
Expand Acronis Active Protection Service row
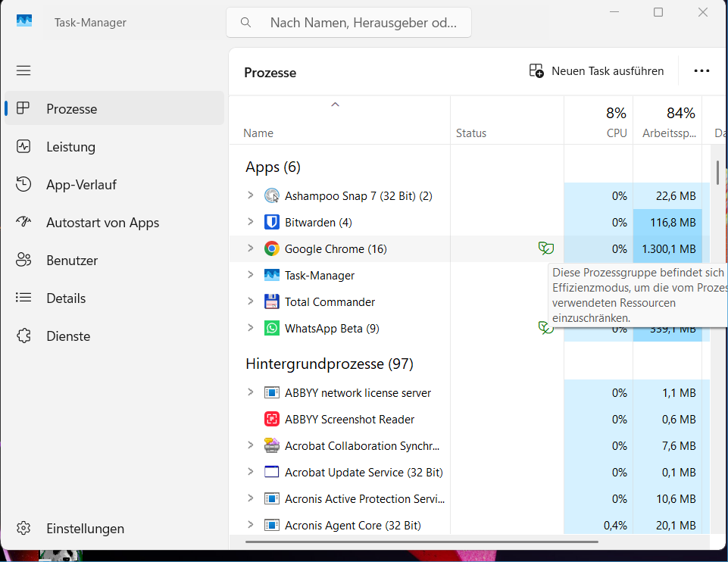pos(251,498)
